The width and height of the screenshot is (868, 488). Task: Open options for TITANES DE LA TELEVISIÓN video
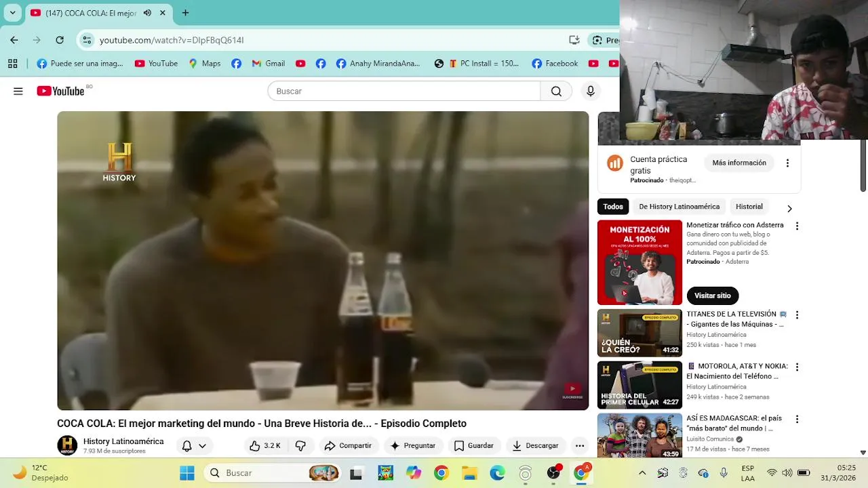(x=797, y=315)
